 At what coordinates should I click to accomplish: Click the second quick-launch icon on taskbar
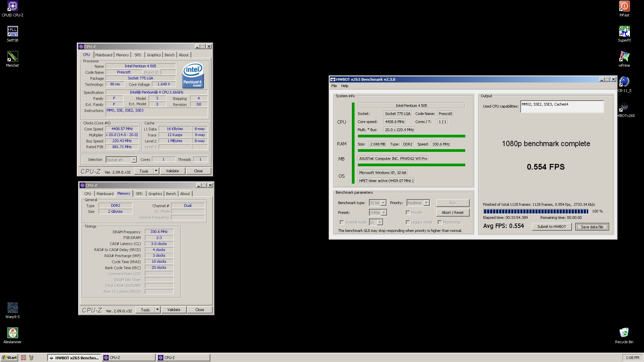pyautogui.click(x=31, y=358)
